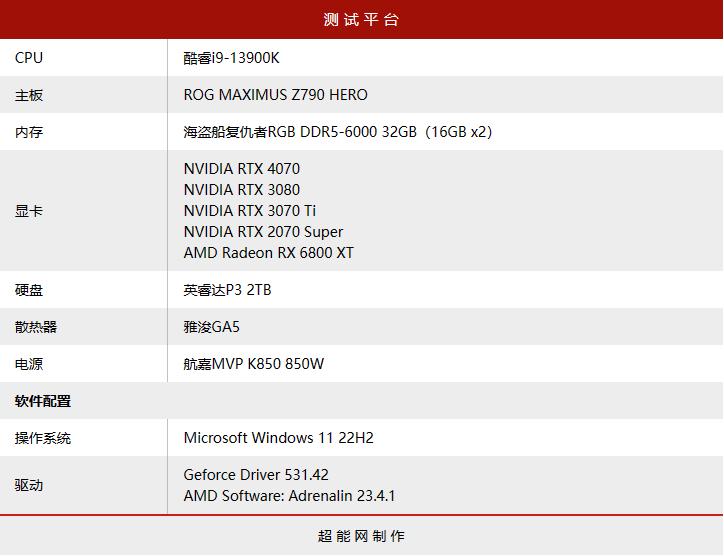Viewport: 724px width, 557px height.
Task: Click ROG MAXIMUS Z790 HERO text
Action: [x=276, y=95]
